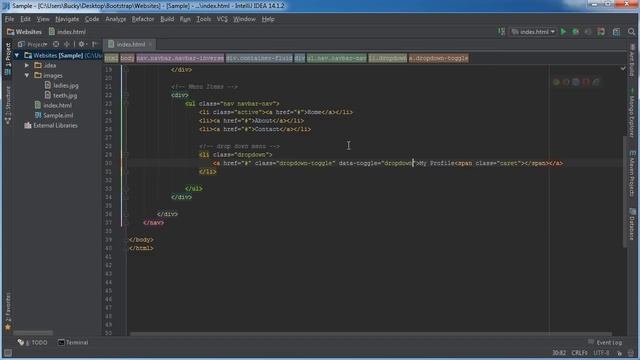Click li.dropdown breadcrumb

click(x=387, y=58)
